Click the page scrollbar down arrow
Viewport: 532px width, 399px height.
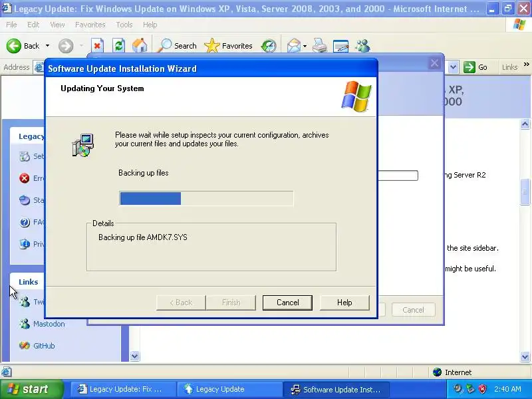coord(525,356)
